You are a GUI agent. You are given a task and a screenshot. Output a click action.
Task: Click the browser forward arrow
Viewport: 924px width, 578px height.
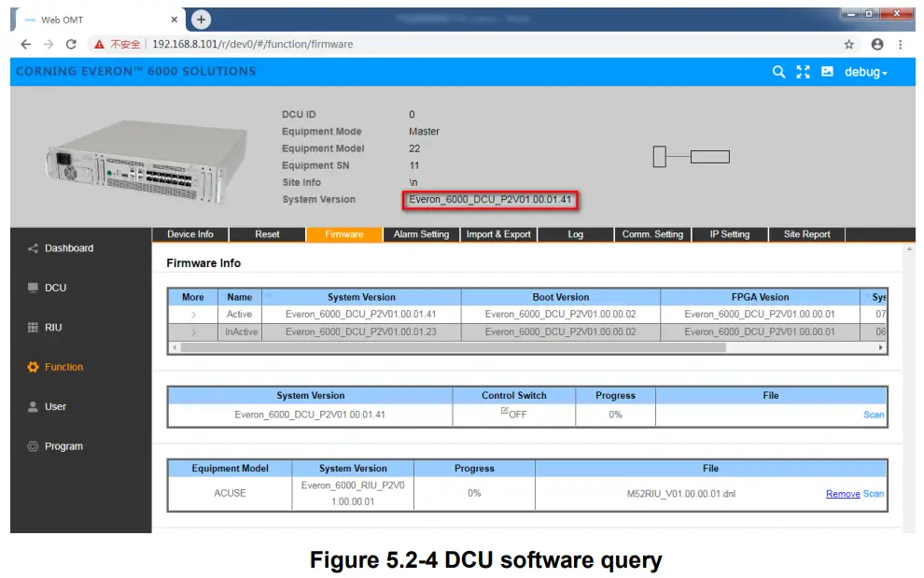point(49,44)
